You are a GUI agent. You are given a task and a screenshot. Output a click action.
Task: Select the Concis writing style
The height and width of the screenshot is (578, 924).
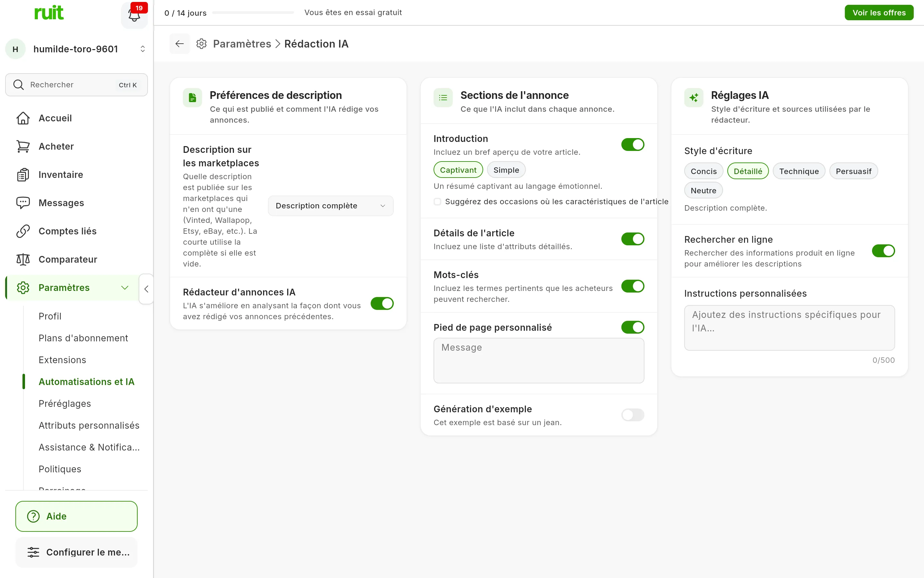[x=703, y=171]
